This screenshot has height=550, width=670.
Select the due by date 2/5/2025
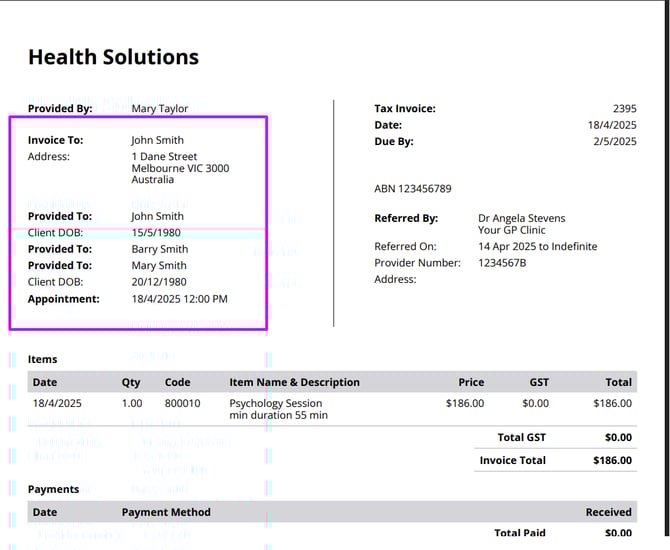click(612, 142)
